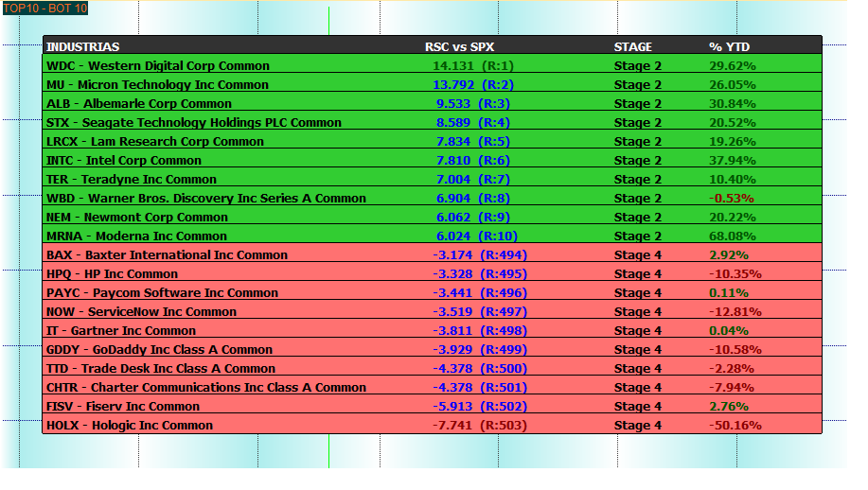The image size is (868, 490).
Task: Click YTD value -7.94% for CHTR
Action: (732, 387)
